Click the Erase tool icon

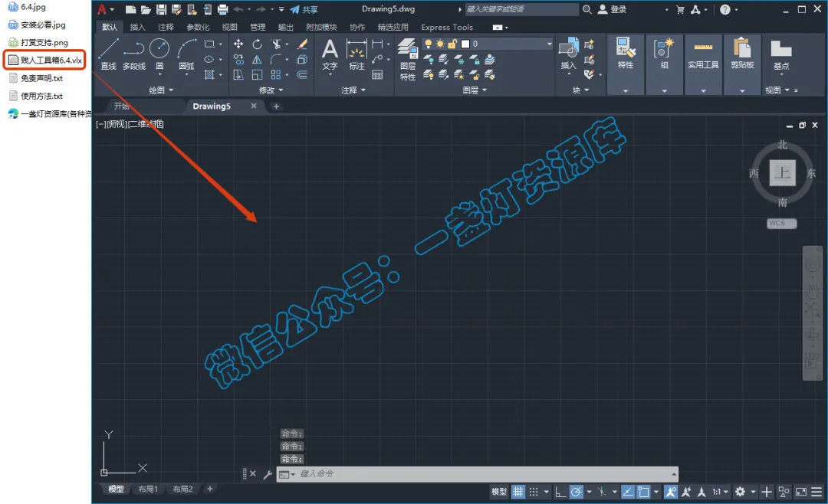[x=303, y=44]
